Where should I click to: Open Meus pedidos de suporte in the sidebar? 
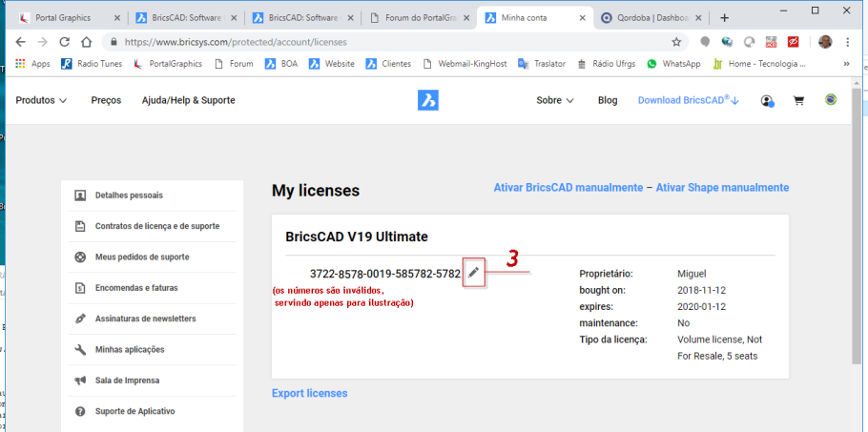[153, 257]
